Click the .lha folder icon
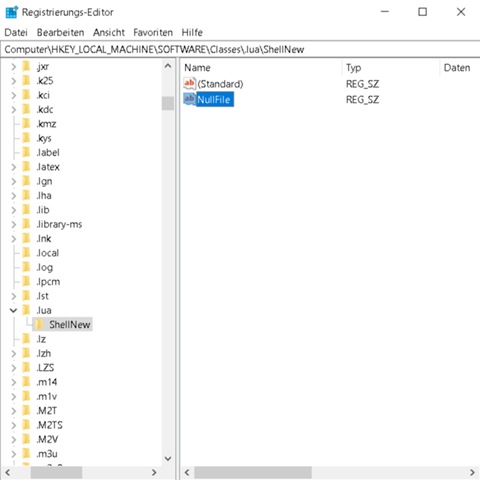The width and height of the screenshot is (480, 480). [x=26, y=195]
